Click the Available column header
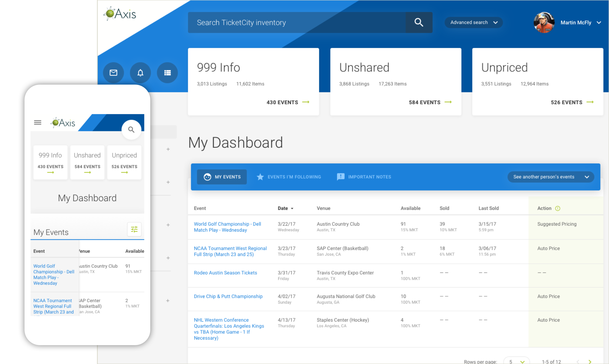Image resolution: width=609 pixels, height=364 pixels. click(410, 208)
